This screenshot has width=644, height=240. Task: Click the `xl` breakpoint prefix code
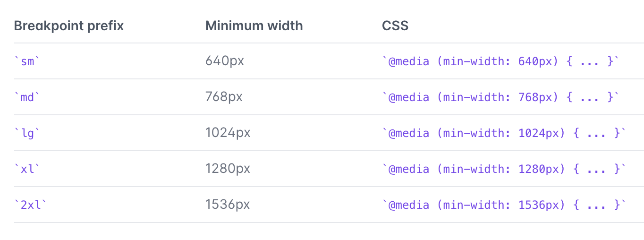point(28,169)
